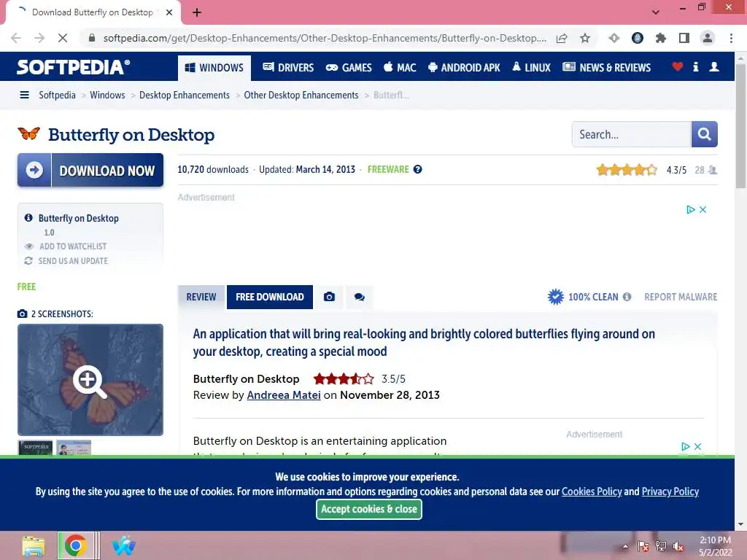Open the tab search dropdown arrow
Viewport: 747px width, 560px height.
point(656,12)
